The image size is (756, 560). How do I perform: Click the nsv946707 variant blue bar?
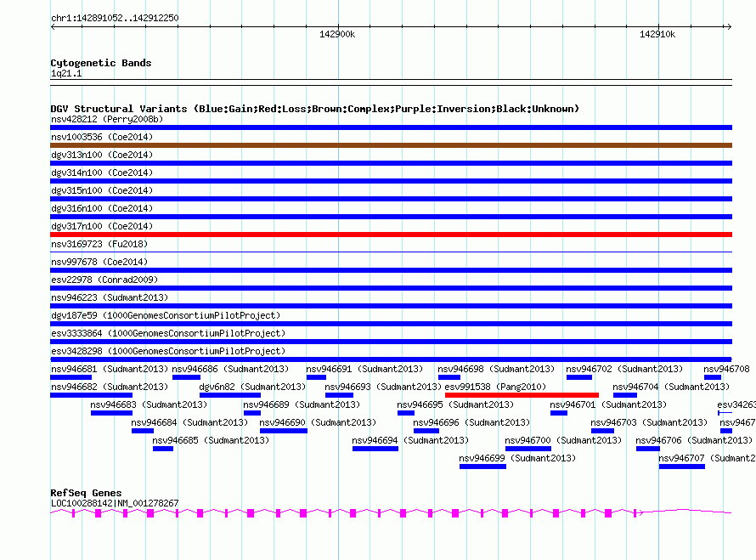682,467
